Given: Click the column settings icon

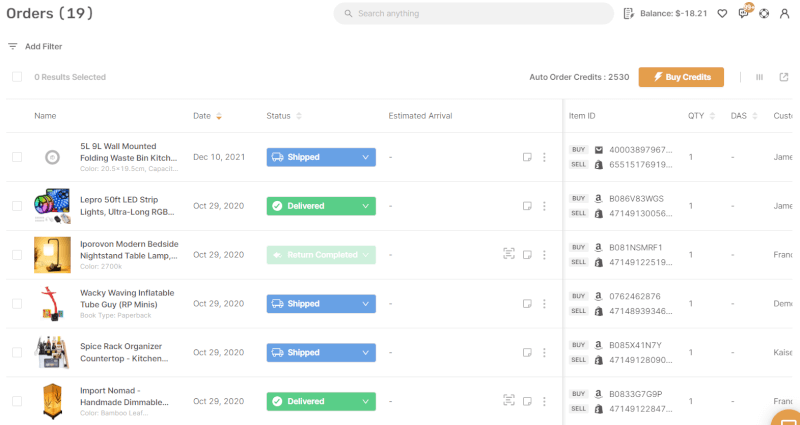Looking at the screenshot, I should (760, 77).
